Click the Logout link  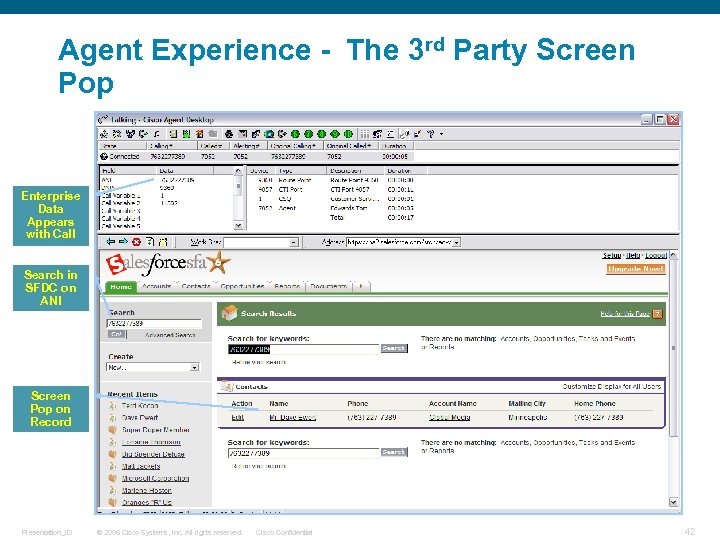click(655, 255)
